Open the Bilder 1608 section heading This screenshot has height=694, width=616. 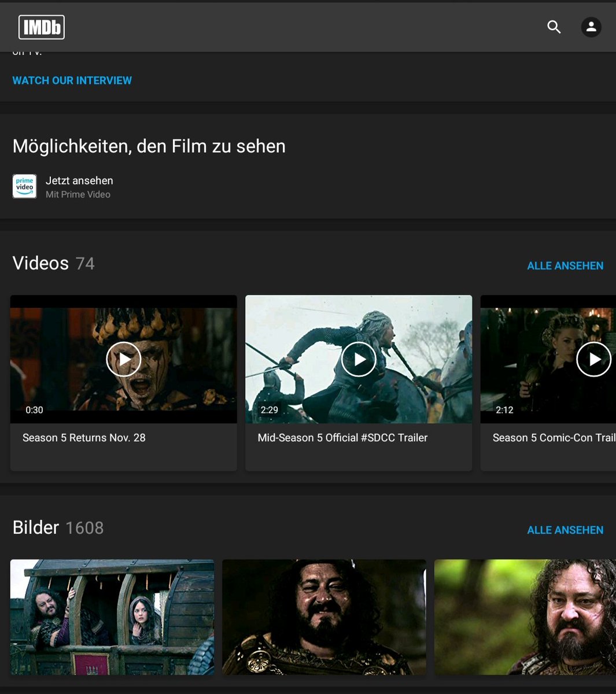(x=58, y=527)
